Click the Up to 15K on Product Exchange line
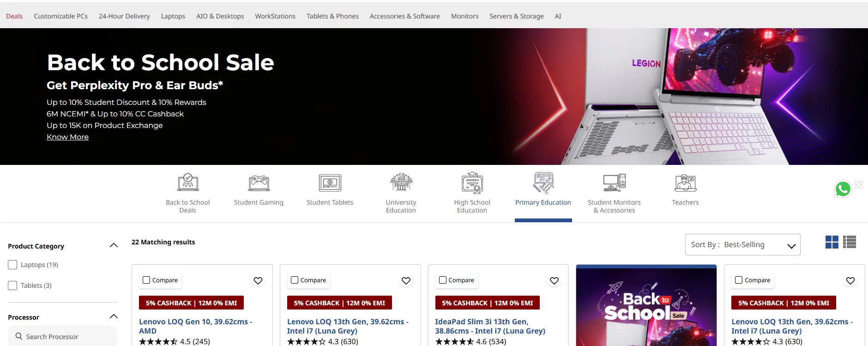The width and height of the screenshot is (868, 346). click(105, 125)
